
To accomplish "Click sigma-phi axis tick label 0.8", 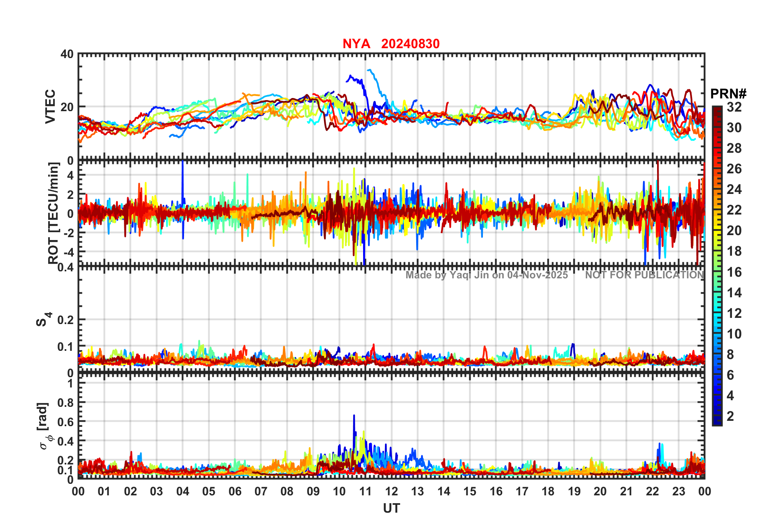I will point(66,403).
